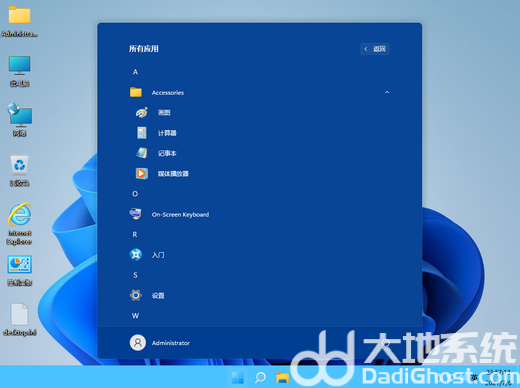520x388 pixels.
Task: Open the 入门 Get Started app icon
Action: pos(136,255)
